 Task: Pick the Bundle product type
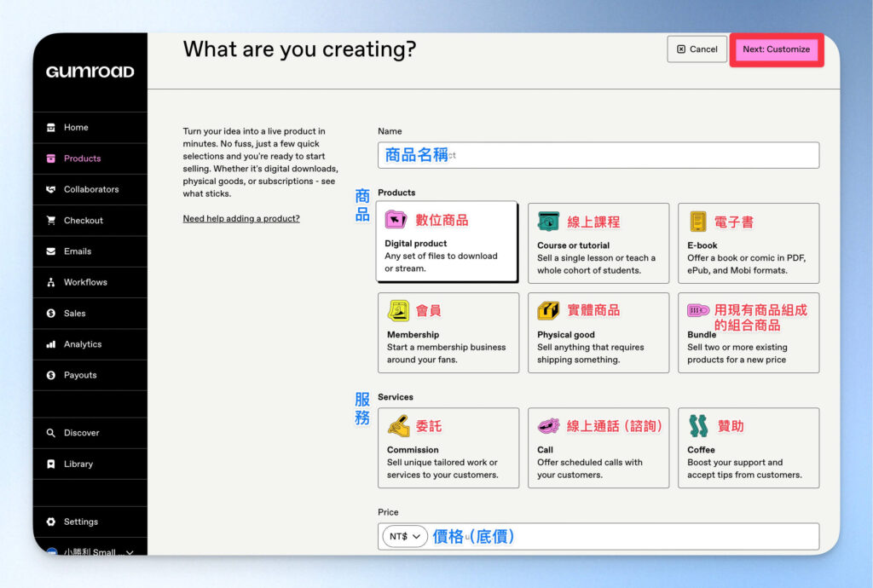click(749, 332)
